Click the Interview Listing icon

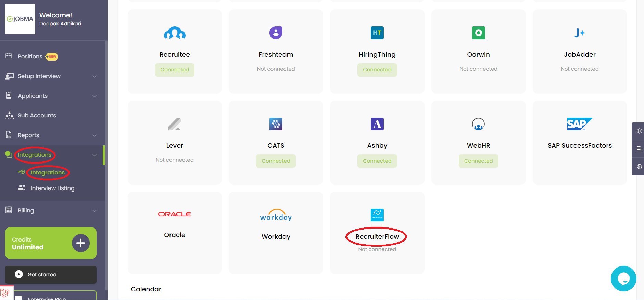click(x=21, y=187)
